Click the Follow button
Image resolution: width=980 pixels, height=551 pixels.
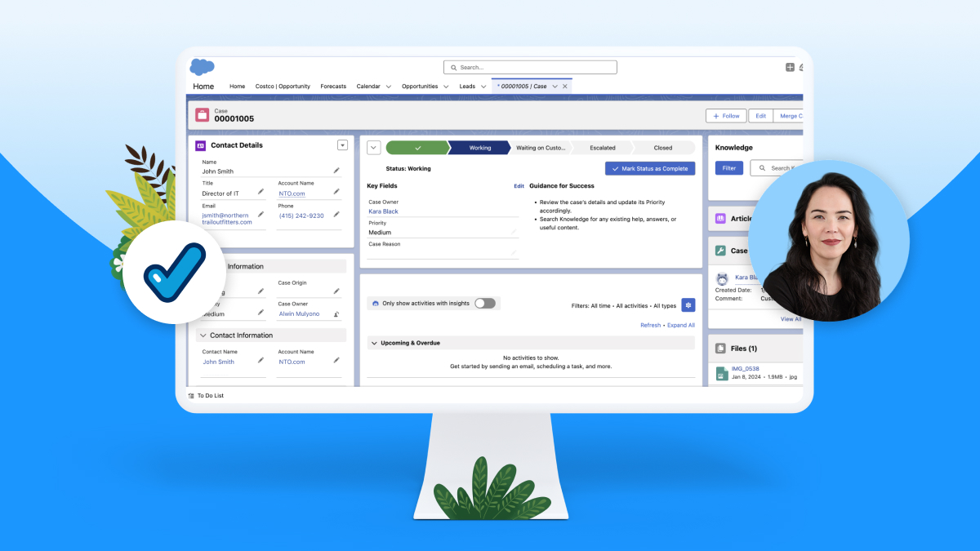pos(725,115)
